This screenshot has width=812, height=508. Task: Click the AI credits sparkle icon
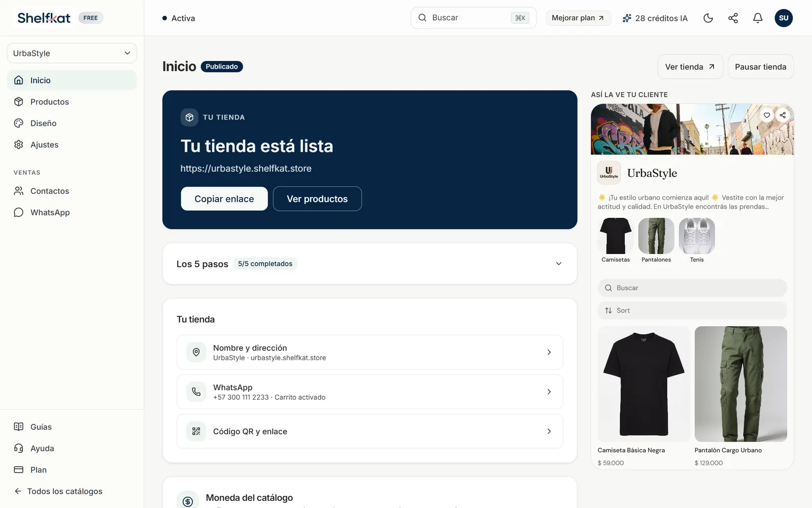(627, 18)
